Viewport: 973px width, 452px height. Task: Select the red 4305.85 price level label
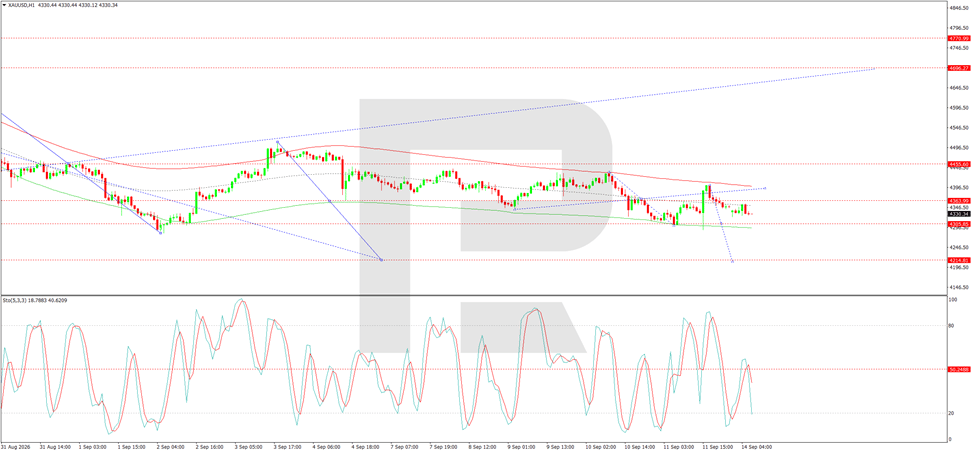(x=959, y=224)
